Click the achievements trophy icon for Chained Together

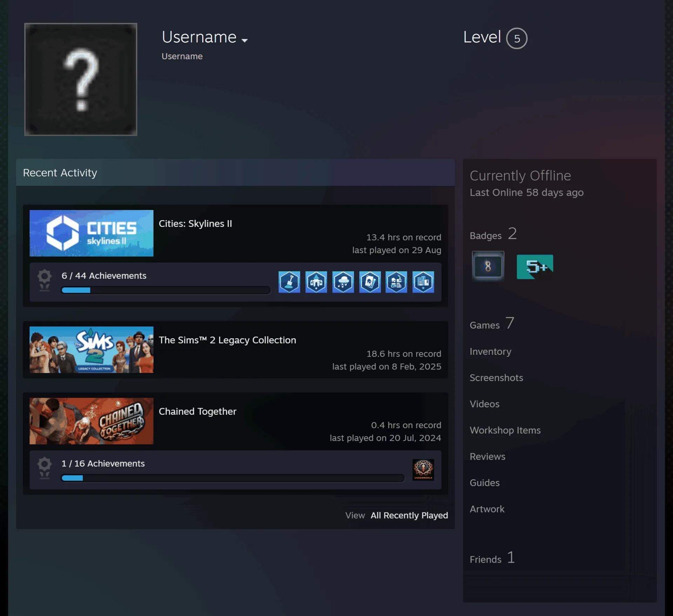pyautogui.click(x=45, y=468)
